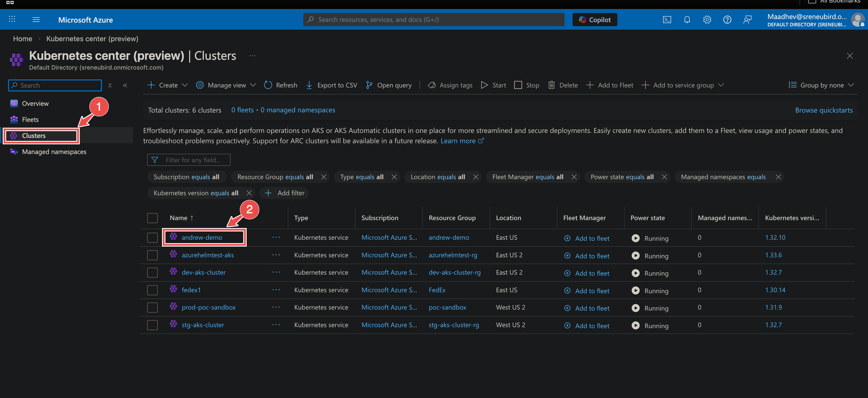Select all clusters with header checkbox

tap(152, 218)
